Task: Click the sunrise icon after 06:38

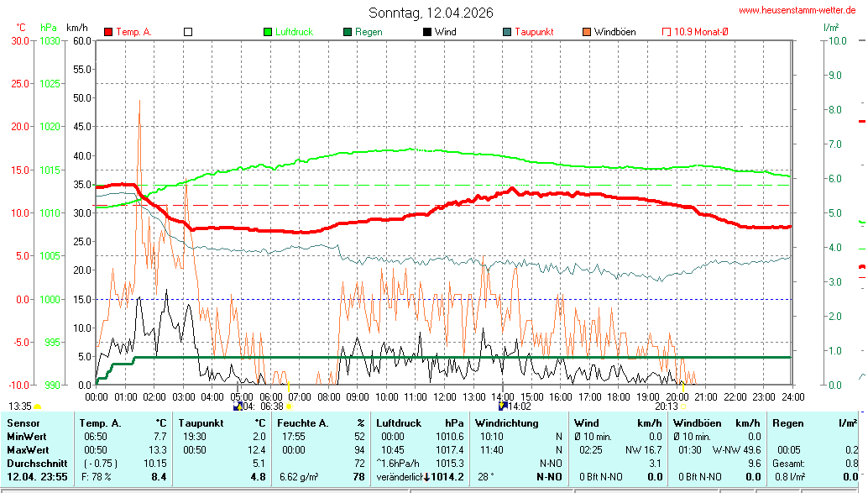Action: [290, 406]
